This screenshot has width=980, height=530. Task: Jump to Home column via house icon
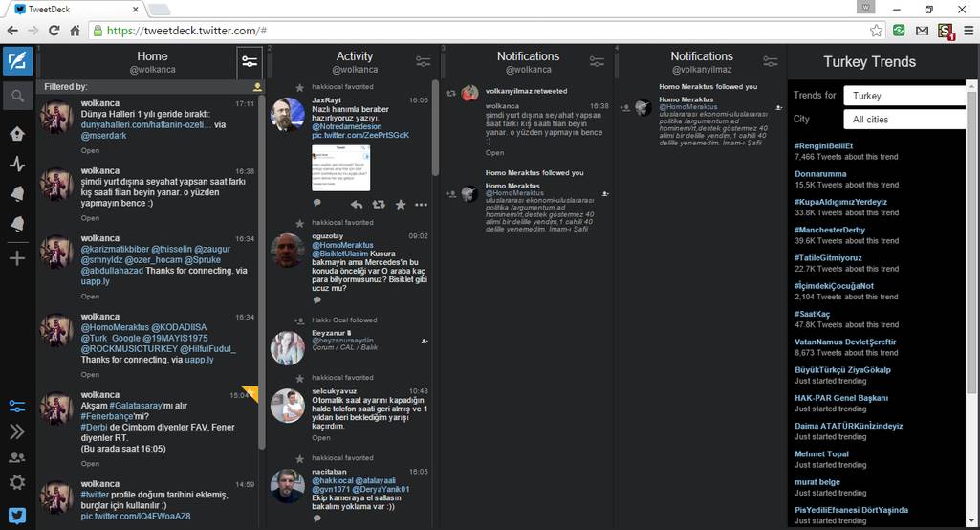pyautogui.click(x=17, y=133)
